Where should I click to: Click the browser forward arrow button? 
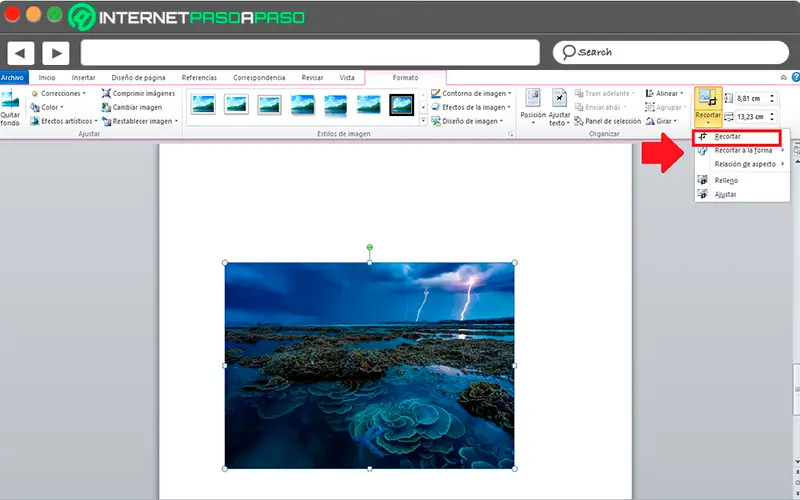coord(56,53)
